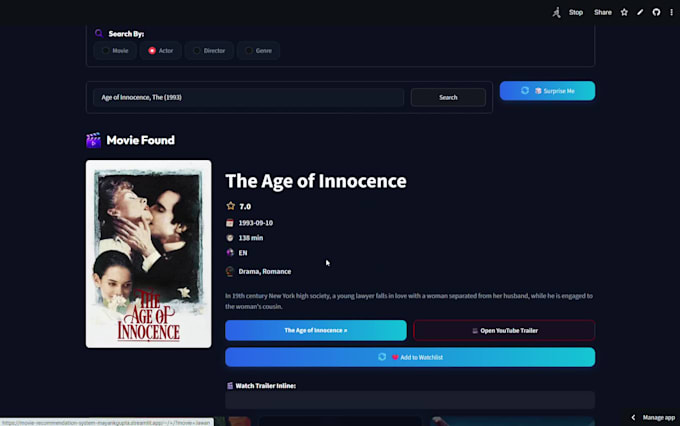Image resolution: width=680 pixels, height=426 pixels.
Task: Click the Search button
Action: pyautogui.click(x=448, y=97)
